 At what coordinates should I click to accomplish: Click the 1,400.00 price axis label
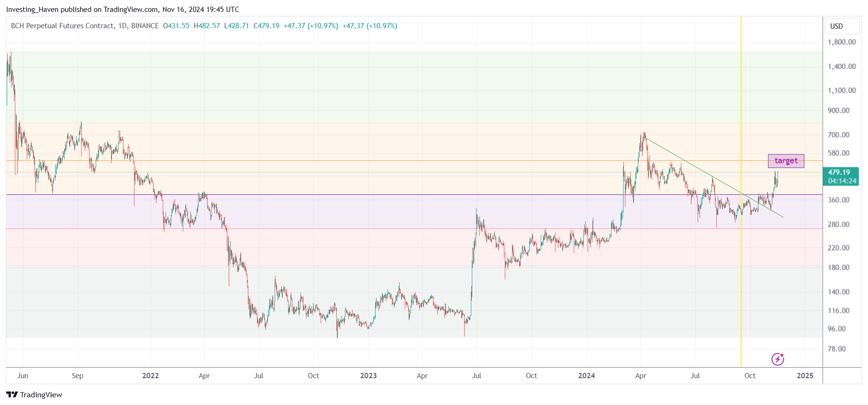[842, 67]
